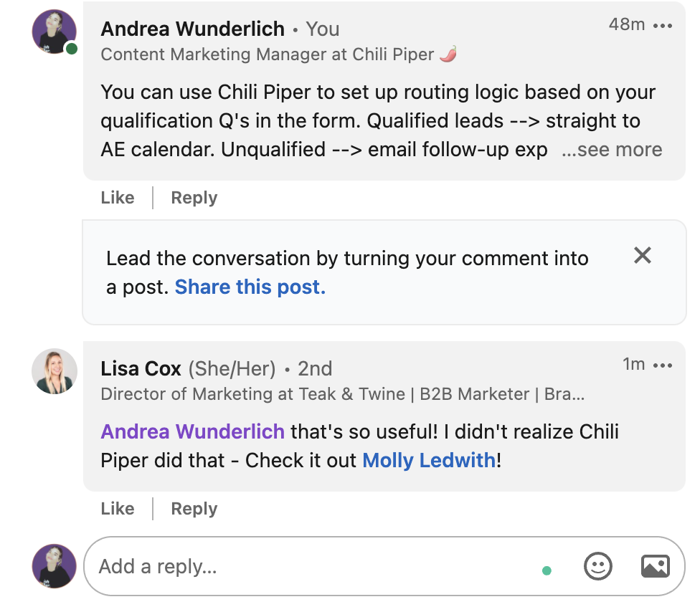
Task: Open Lisa Cox's profile picture
Action: pyautogui.click(x=55, y=371)
